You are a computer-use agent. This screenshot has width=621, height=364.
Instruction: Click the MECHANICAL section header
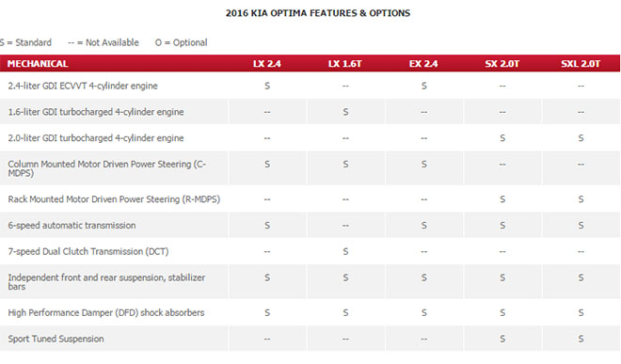(x=38, y=64)
